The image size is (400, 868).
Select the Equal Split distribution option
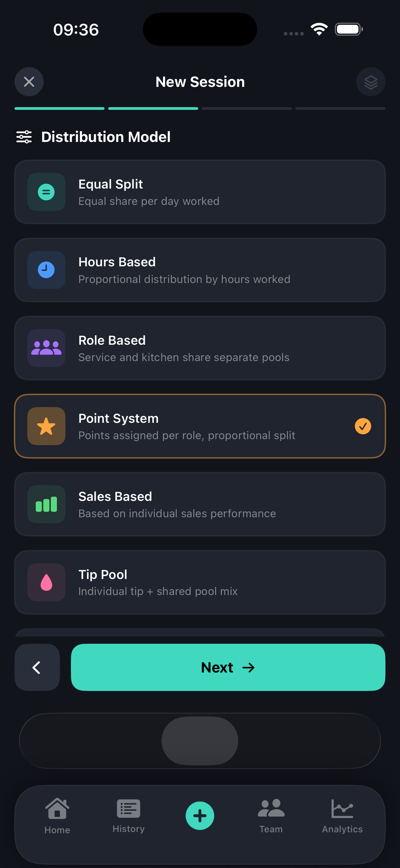point(200,192)
